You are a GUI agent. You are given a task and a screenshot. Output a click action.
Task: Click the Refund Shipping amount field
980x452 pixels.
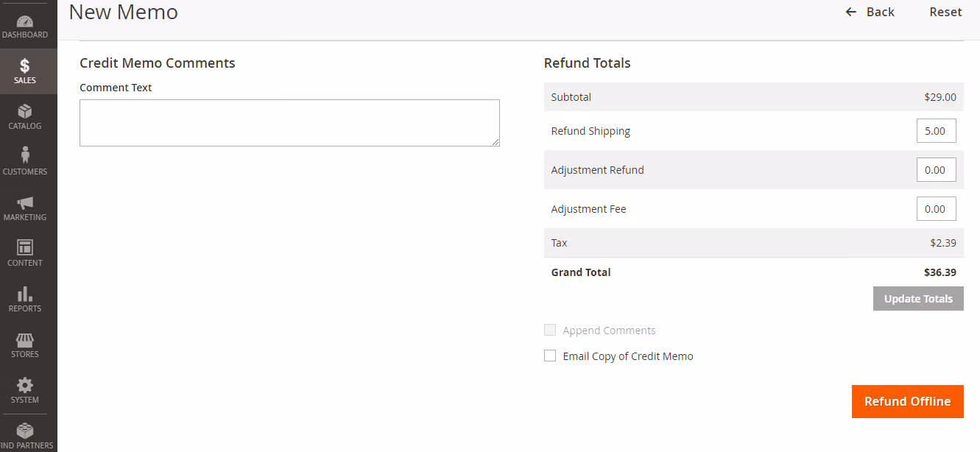(x=936, y=131)
